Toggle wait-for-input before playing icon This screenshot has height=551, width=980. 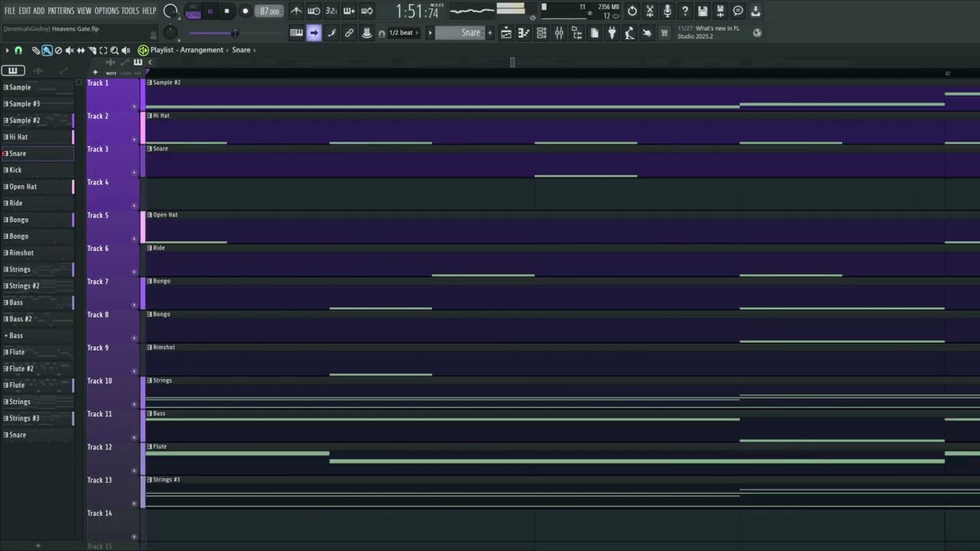pyautogui.click(x=314, y=11)
